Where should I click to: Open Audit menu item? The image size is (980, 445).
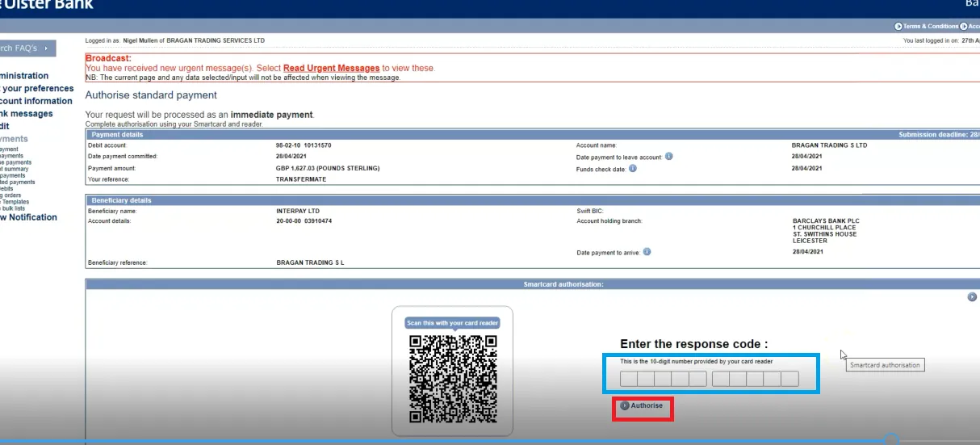(x=5, y=126)
